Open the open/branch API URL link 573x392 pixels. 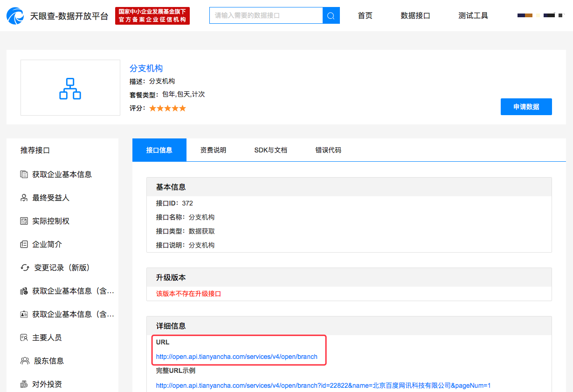(237, 357)
